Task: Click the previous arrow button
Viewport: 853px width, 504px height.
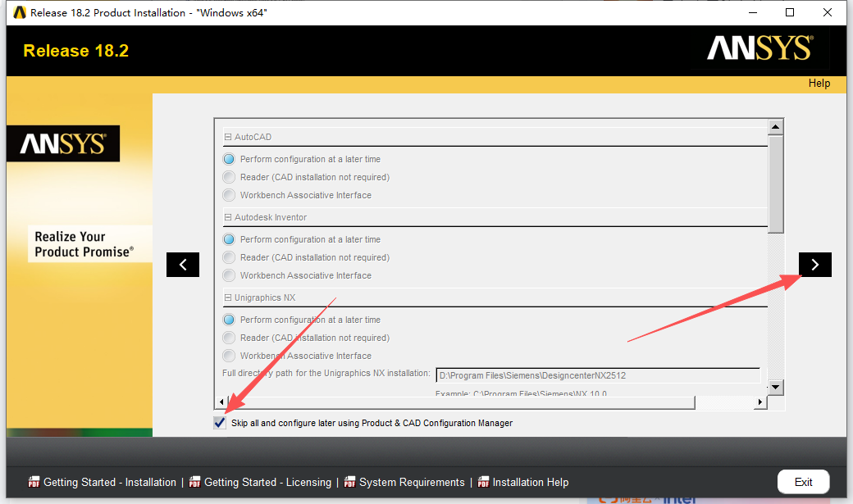Action: 182,264
